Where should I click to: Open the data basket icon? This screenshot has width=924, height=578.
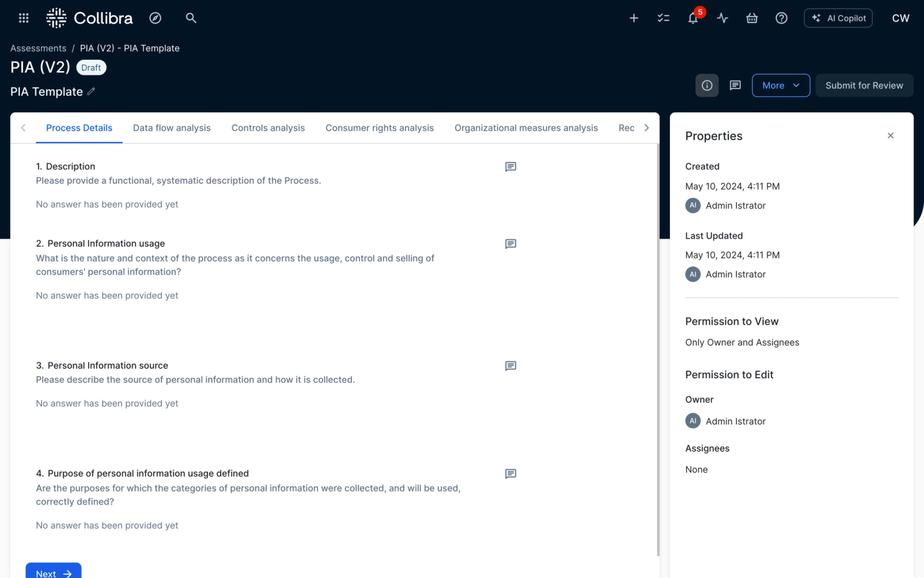[752, 18]
